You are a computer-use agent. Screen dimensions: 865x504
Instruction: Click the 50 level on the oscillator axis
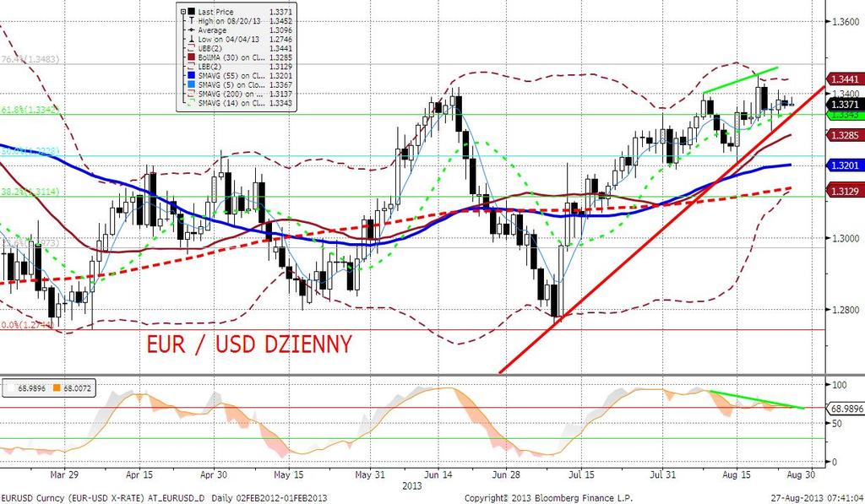[x=837, y=424]
